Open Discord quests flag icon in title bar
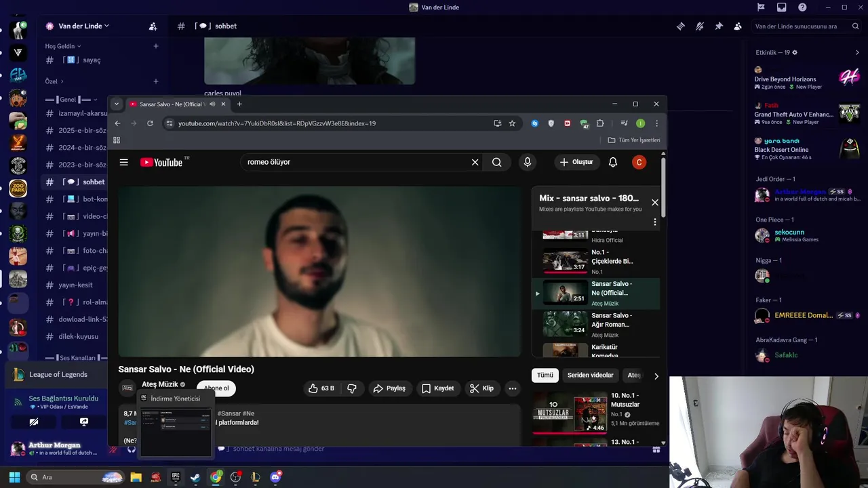Viewport: 868px width, 488px height. click(761, 7)
